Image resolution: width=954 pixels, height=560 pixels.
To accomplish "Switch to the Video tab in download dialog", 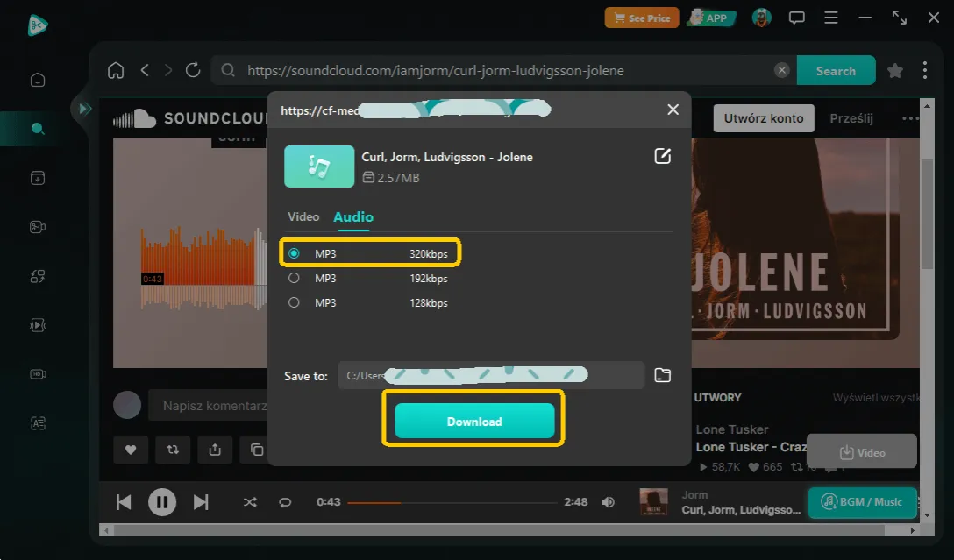I will pyautogui.click(x=303, y=216).
